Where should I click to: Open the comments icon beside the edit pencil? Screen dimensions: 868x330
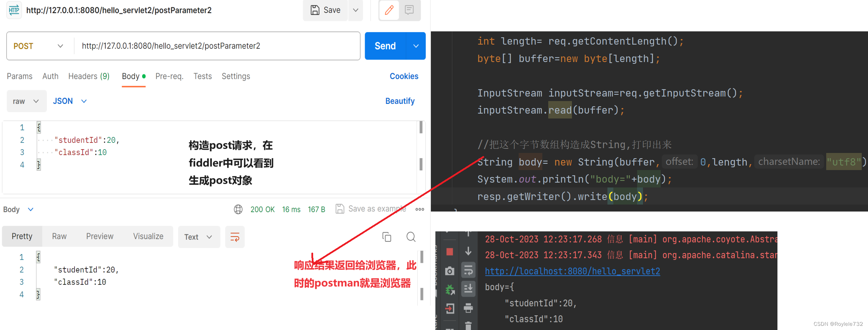tap(409, 10)
